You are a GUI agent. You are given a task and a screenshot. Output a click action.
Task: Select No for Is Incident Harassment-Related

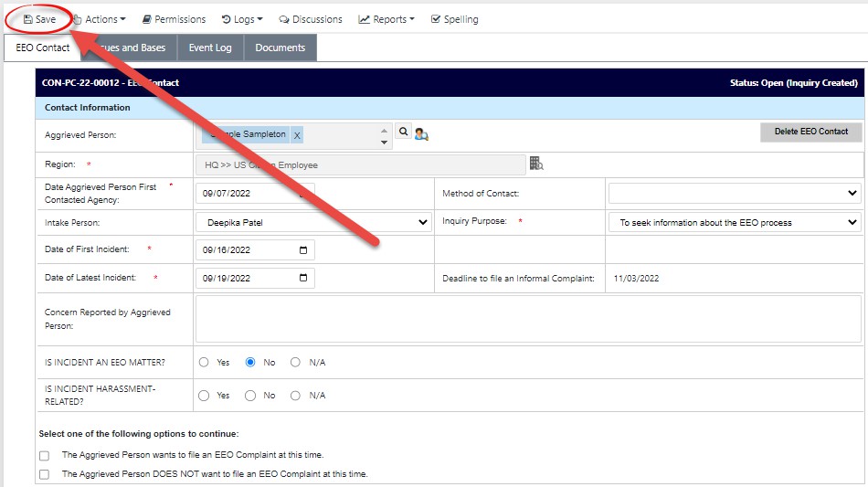click(250, 395)
